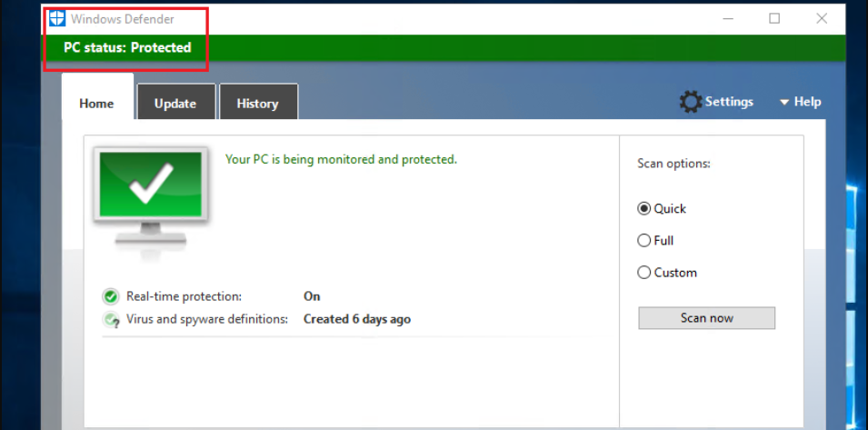Click the 'Scan options:' heading

[x=673, y=164]
